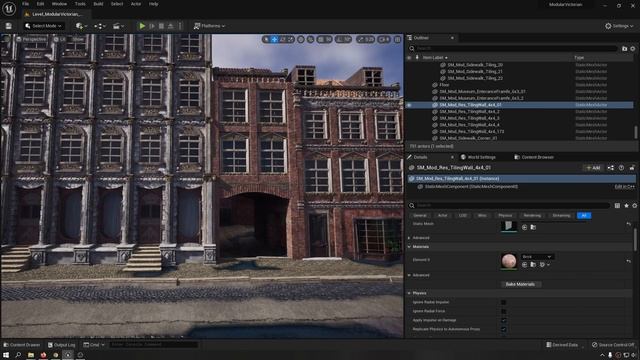This screenshot has width=640, height=360.
Task: Toggle visibility eye of selected TilingWall_4x4_01 row
Action: click(409, 105)
